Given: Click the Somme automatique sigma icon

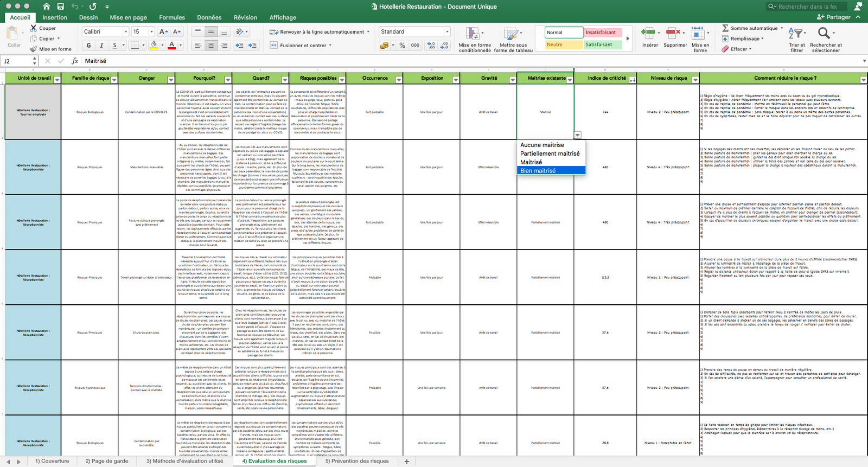Looking at the screenshot, I should [x=725, y=28].
